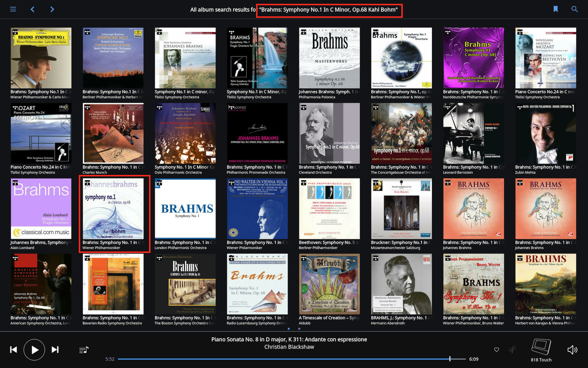588x368 pixels.
Task: Open the Cleveland Orchestra album cover
Action: (x=329, y=133)
